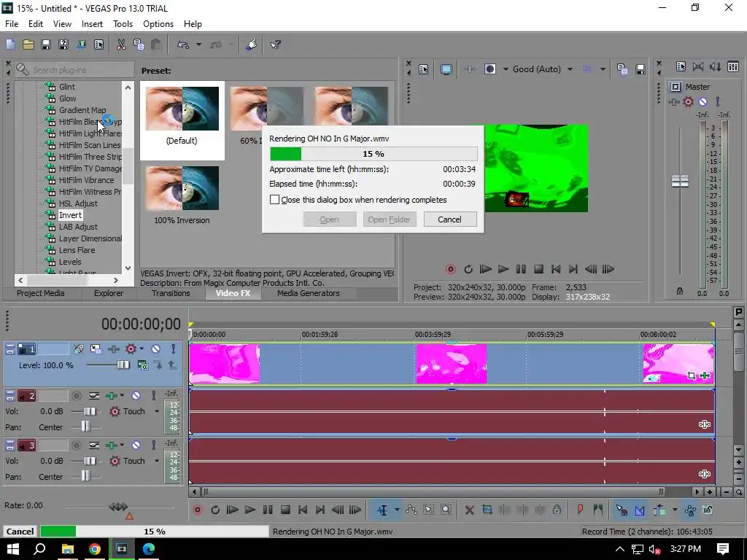Click the Zoom magnifier in timeline corner

(x=738, y=492)
